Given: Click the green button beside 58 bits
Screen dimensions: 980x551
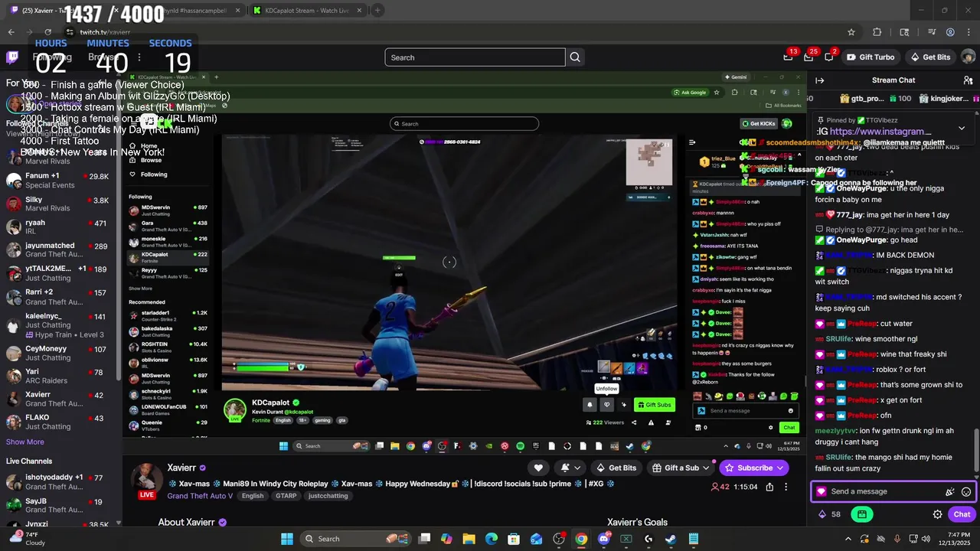Looking at the screenshot, I should coord(862,514).
